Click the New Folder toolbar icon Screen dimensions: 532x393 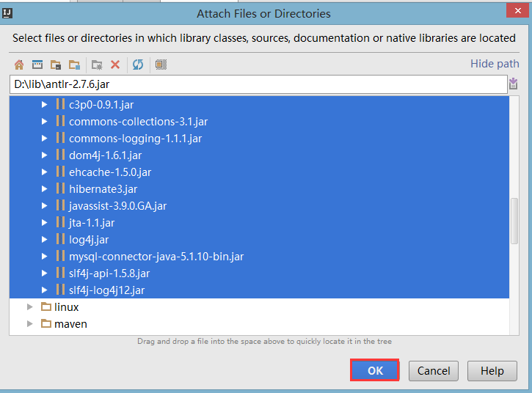[97, 65]
